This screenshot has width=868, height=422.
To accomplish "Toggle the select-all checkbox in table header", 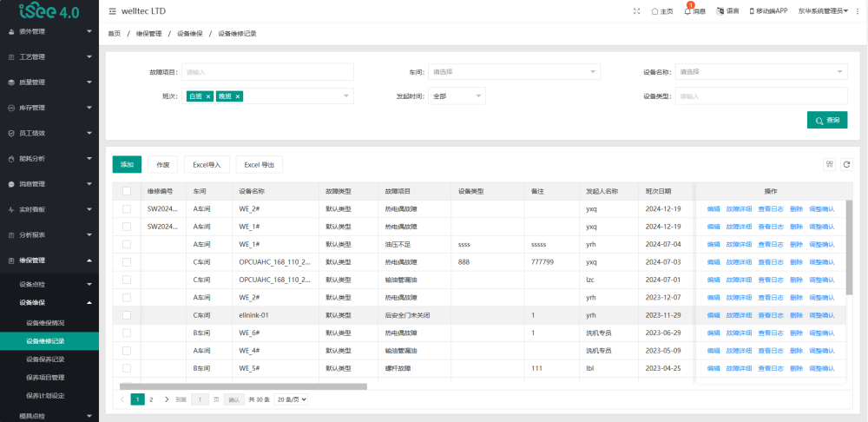I will [x=127, y=191].
